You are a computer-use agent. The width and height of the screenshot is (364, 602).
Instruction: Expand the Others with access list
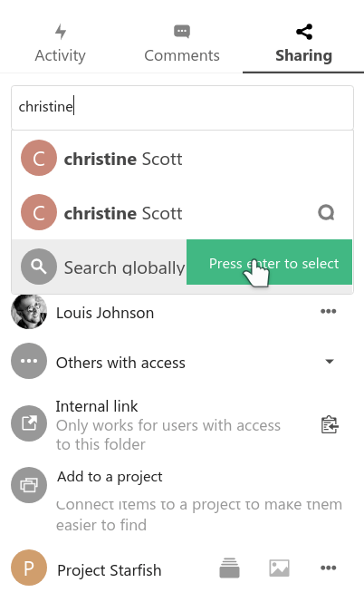(x=329, y=361)
